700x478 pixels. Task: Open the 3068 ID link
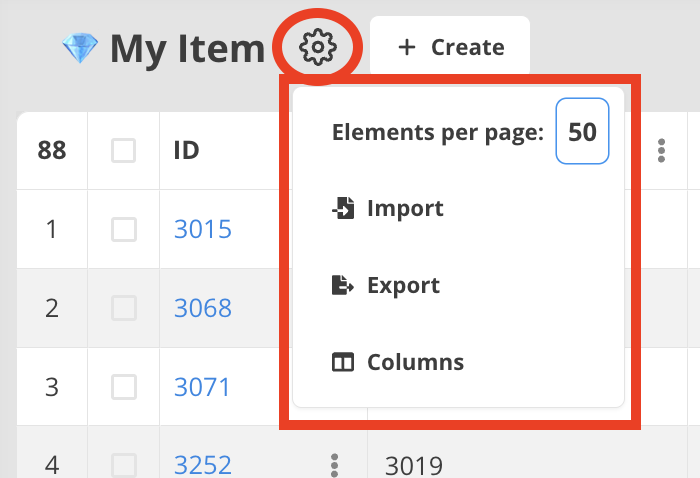[x=203, y=308]
